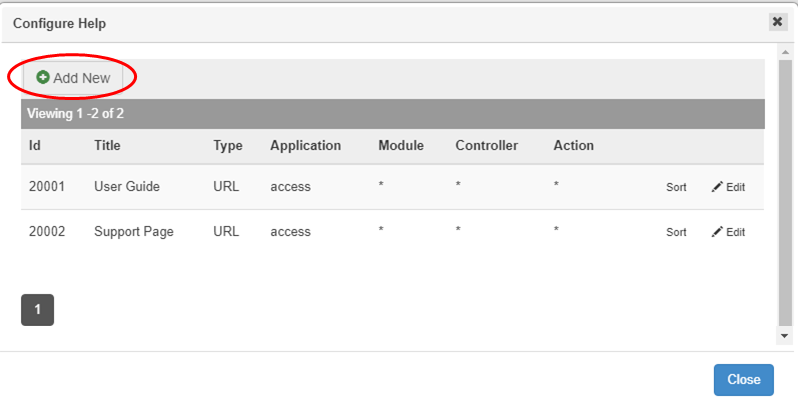Viewport: 805px width, 403px height.
Task: Click the Module column header
Action: pyautogui.click(x=400, y=145)
